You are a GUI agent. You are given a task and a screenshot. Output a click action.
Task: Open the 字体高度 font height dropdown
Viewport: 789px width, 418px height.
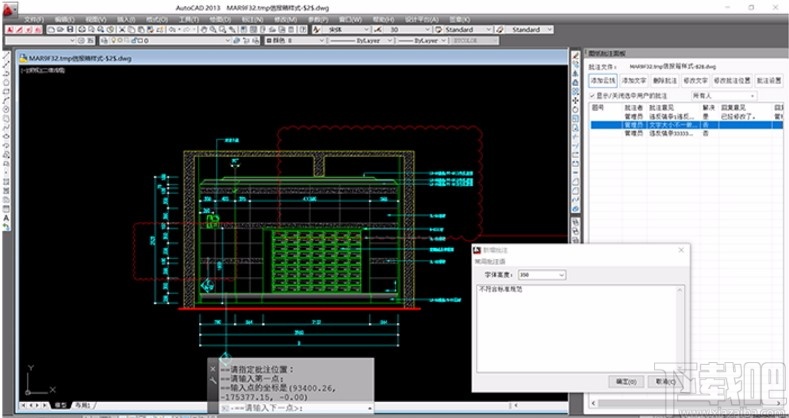point(541,275)
